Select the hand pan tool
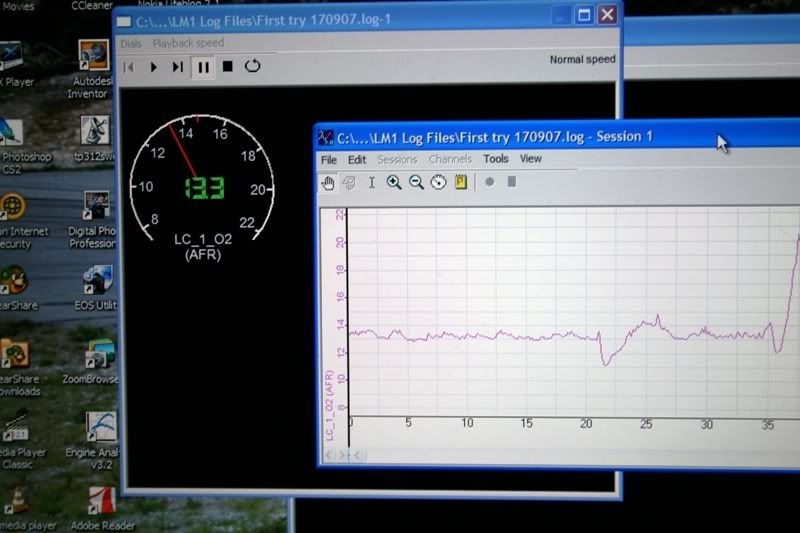The image size is (800, 533). point(327,182)
